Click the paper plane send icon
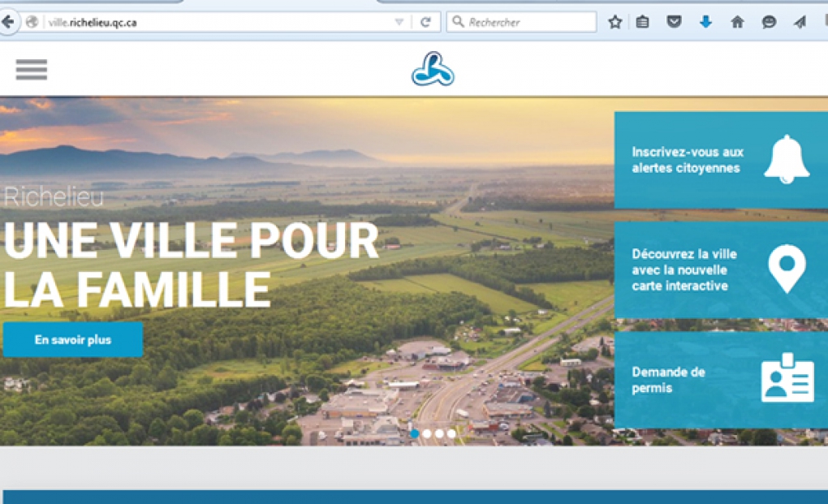 click(800, 22)
